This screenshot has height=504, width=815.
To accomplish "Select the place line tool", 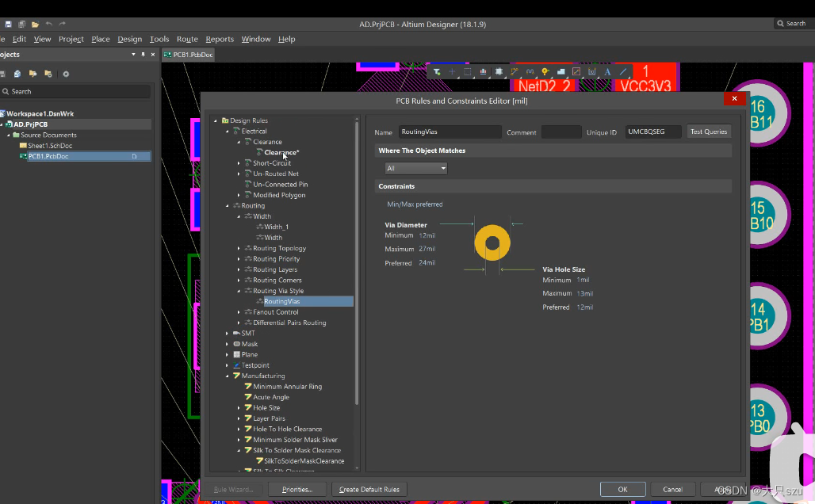I will [622, 71].
